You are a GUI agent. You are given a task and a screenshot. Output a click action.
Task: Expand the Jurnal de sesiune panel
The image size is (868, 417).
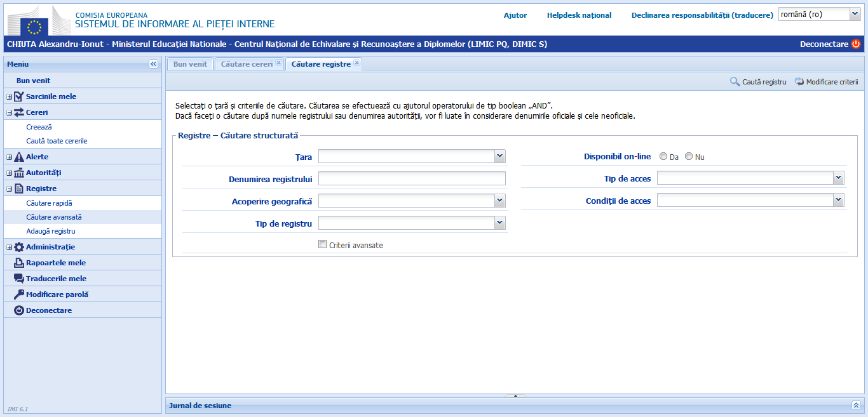click(x=856, y=405)
